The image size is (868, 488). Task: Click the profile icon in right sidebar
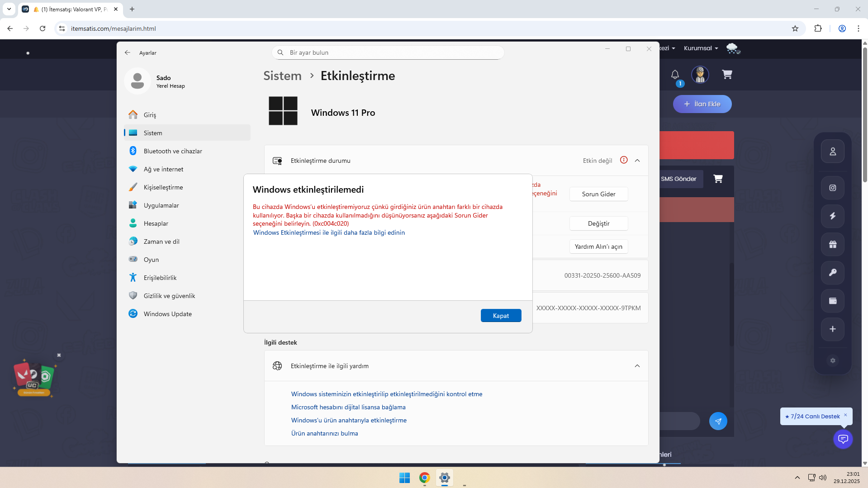(832, 152)
